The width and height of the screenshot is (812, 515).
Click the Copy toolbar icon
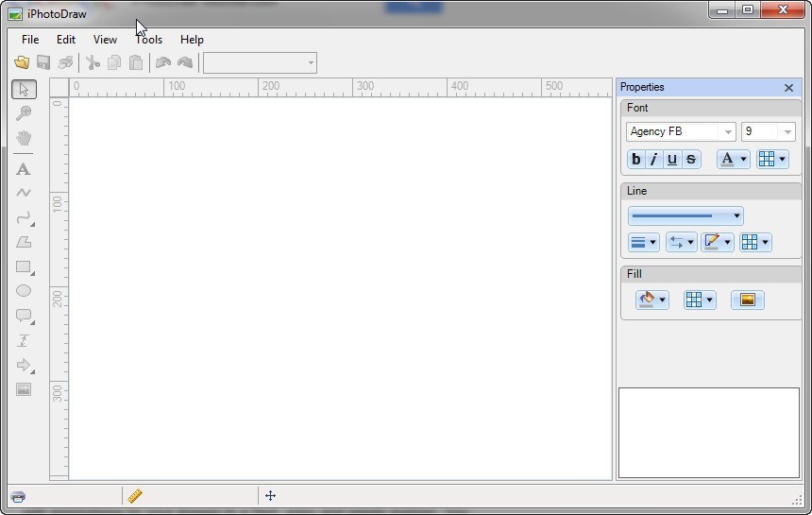114,62
